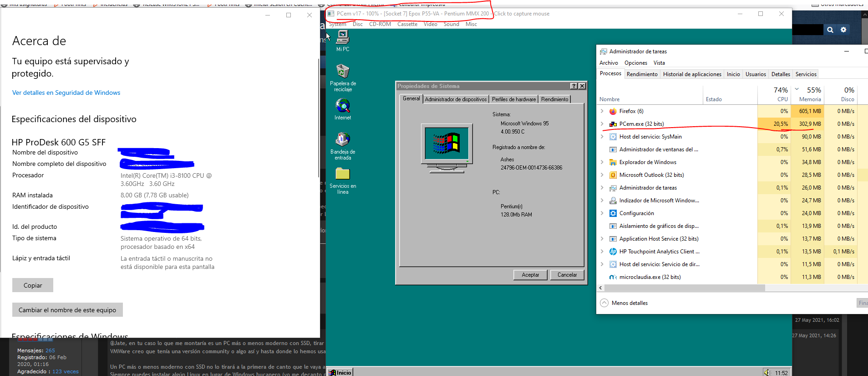Expand the Firefox (6) process group
The image size is (868, 376).
(x=602, y=111)
